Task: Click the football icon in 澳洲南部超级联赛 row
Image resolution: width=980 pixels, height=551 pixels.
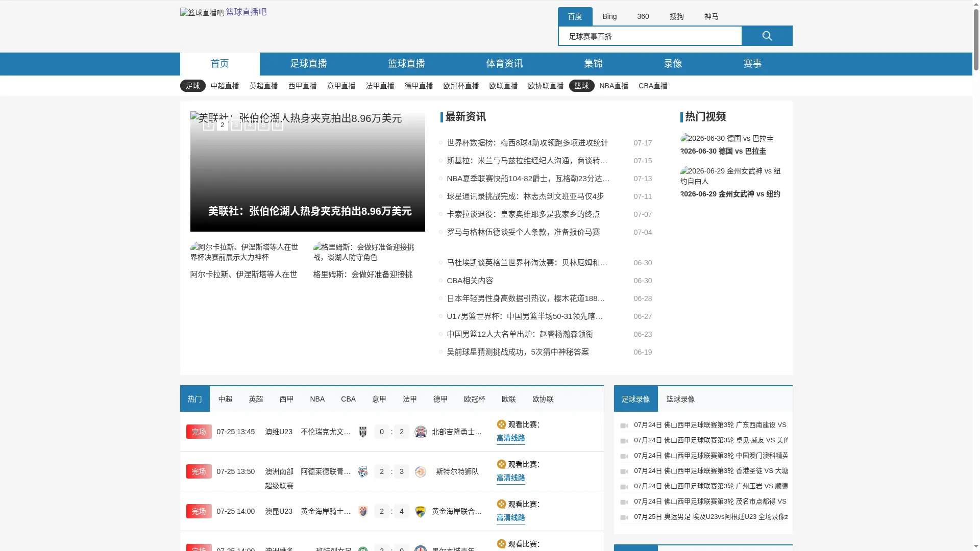Action: (x=501, y=464)
